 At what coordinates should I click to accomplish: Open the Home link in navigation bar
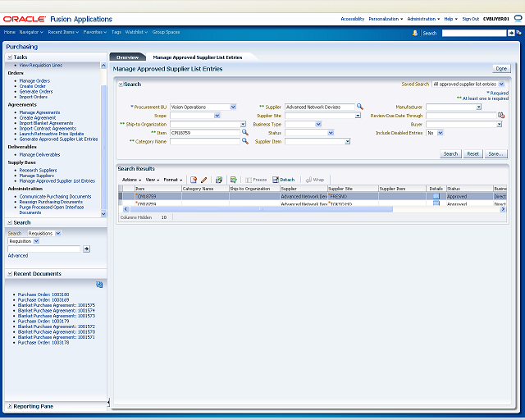[x=9, y=32]
